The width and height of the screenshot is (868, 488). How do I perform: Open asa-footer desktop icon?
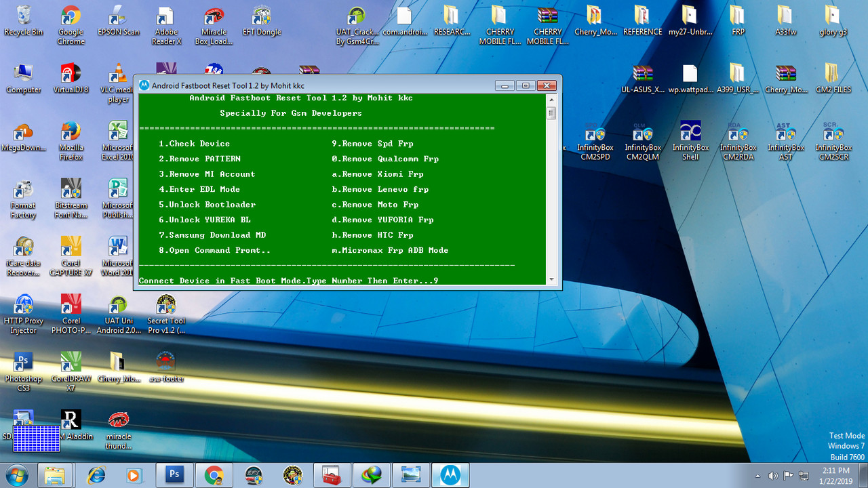point(166,368)
